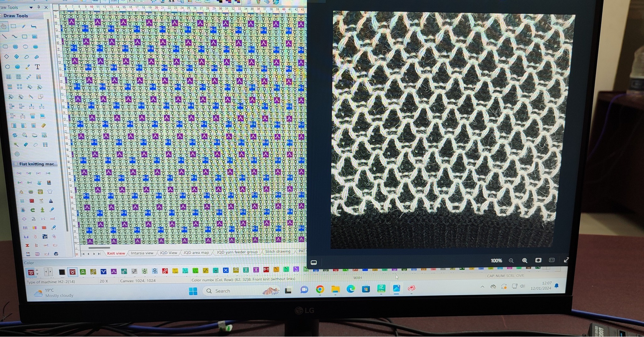The height and width of the screenshot is (337, 644).
Task: Select the straight line tool
Action: [x=5, y=36]
